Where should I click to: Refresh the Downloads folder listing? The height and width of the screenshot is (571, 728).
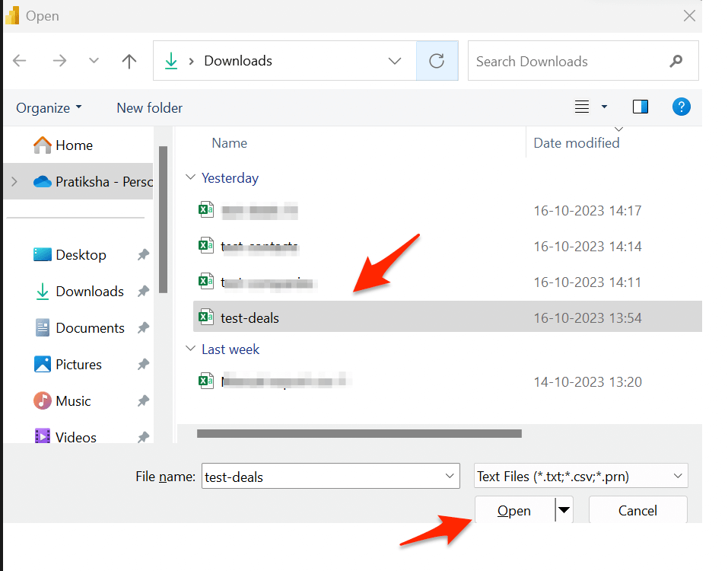(437, 61)
